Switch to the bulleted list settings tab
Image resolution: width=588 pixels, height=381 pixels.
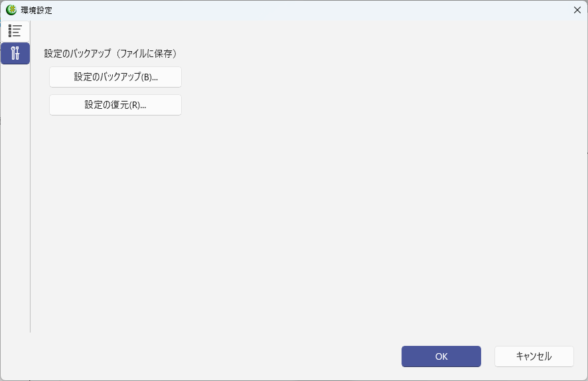[15, 31]
